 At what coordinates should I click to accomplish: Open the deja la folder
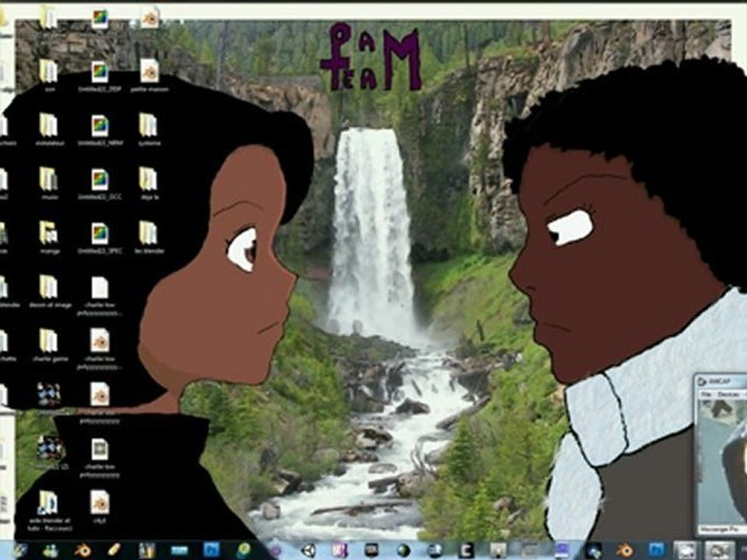[149, 184]
